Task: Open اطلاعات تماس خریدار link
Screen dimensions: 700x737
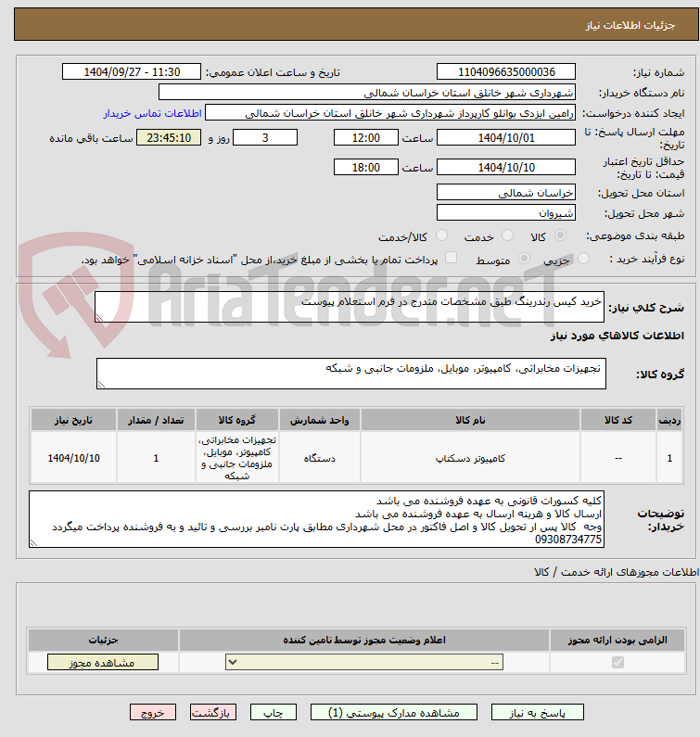Action: [152, 113]
